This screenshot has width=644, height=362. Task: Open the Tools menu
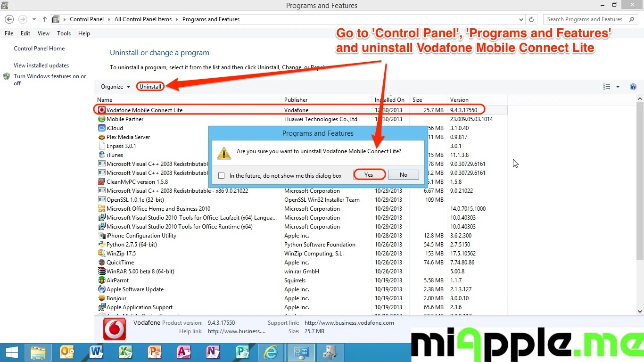pyautogui.click(x=64, y=33)
